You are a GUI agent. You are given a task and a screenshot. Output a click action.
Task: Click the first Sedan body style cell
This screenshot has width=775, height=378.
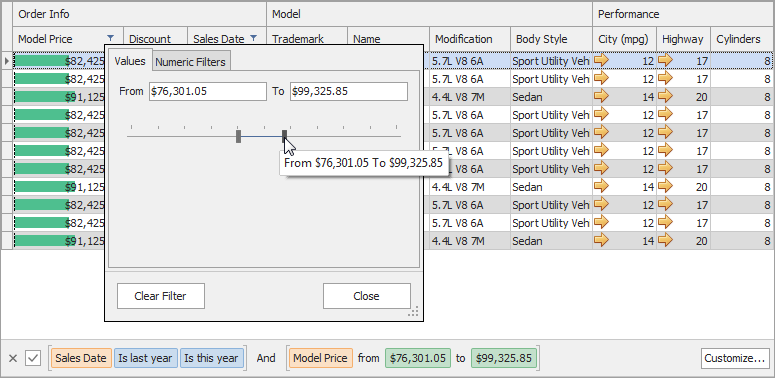(551, 97)
